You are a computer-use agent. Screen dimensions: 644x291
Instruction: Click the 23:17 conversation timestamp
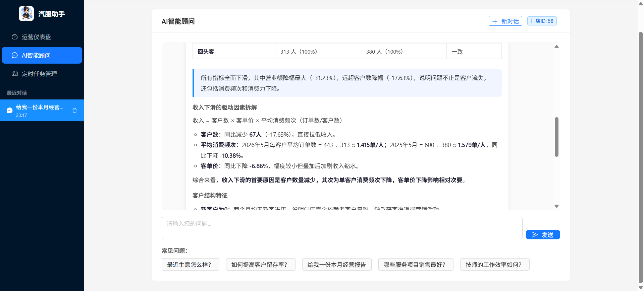[x=21, y=115]
